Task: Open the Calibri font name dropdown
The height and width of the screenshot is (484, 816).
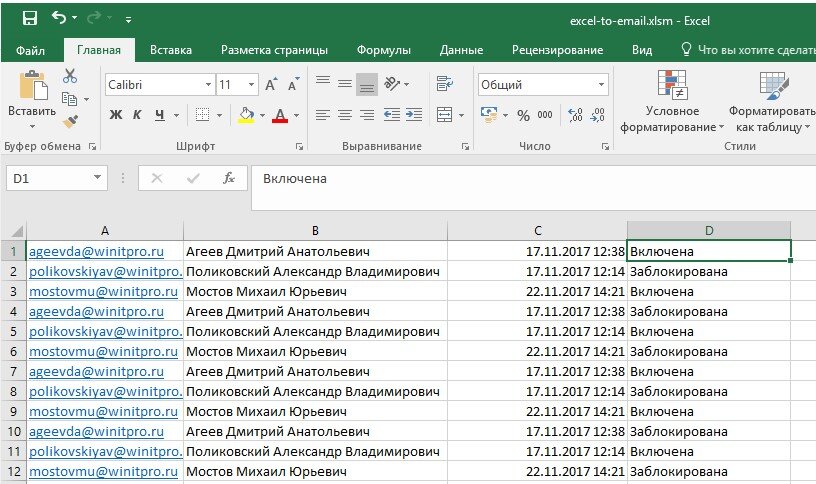Action: click(x=208, y=84)
